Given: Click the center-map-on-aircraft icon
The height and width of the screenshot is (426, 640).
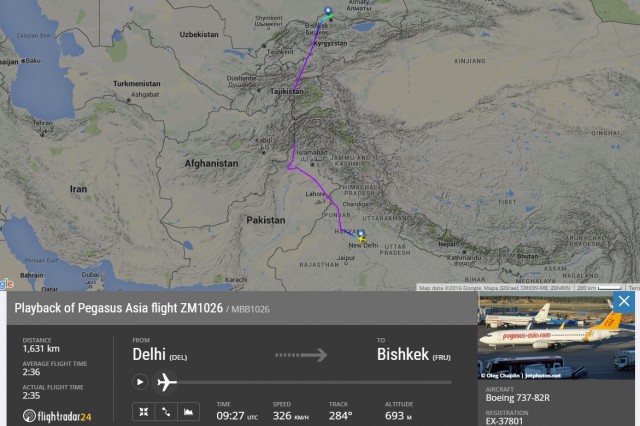Looking at the screenshot, I should click(143, 412).
